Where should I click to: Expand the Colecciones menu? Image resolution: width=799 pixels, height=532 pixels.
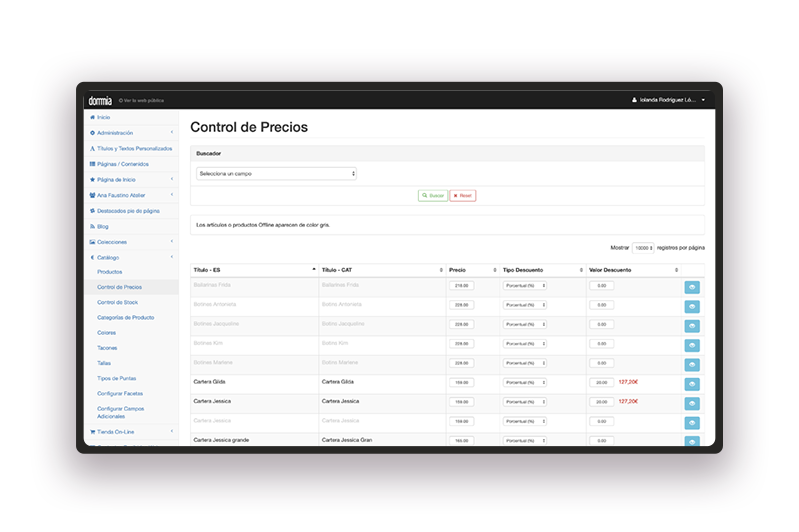131,242
